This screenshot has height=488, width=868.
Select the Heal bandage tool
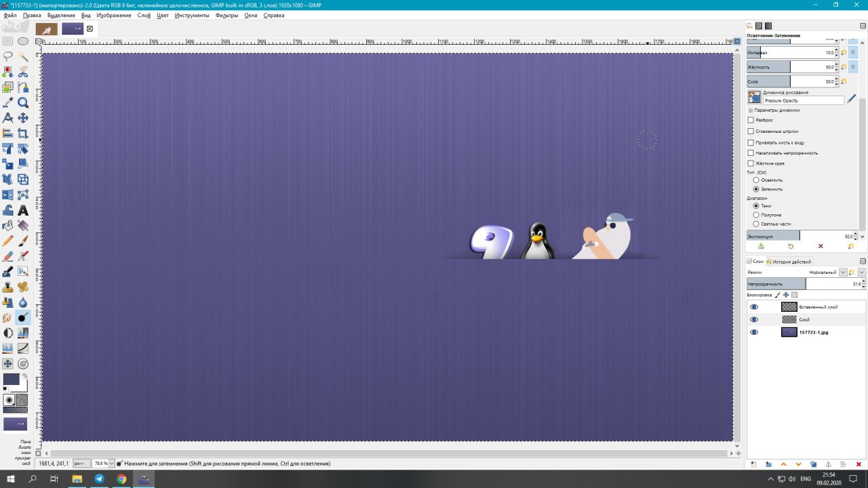coord(23,287)
